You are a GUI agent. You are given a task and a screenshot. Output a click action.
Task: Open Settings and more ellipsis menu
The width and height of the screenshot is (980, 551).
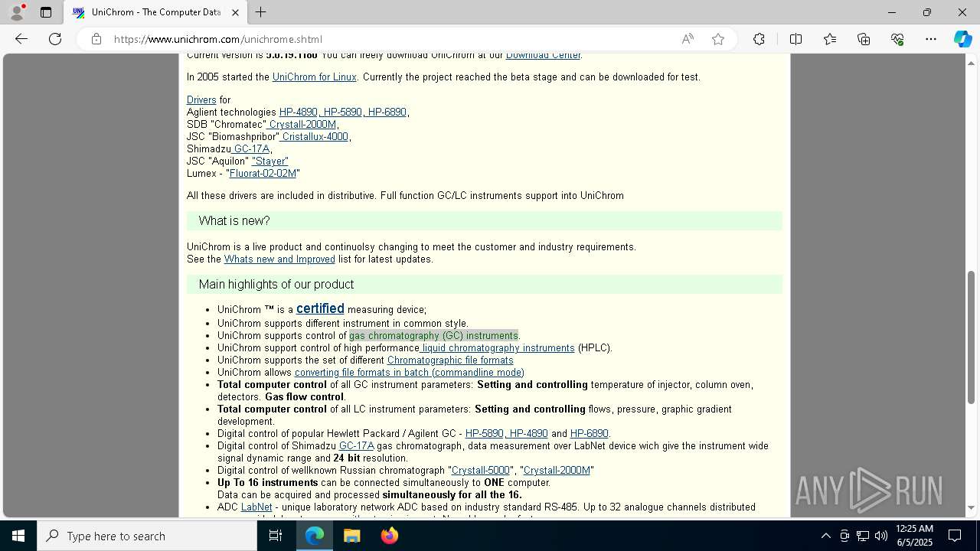931,39
